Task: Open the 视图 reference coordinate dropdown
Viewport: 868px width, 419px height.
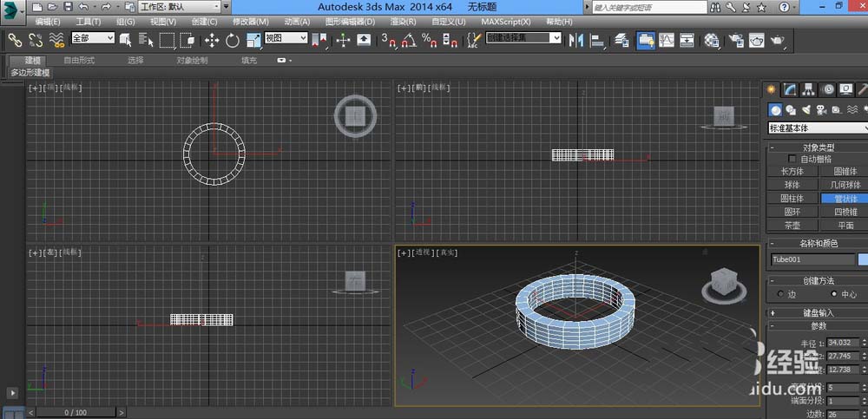Action: click(x=286, y=37)
